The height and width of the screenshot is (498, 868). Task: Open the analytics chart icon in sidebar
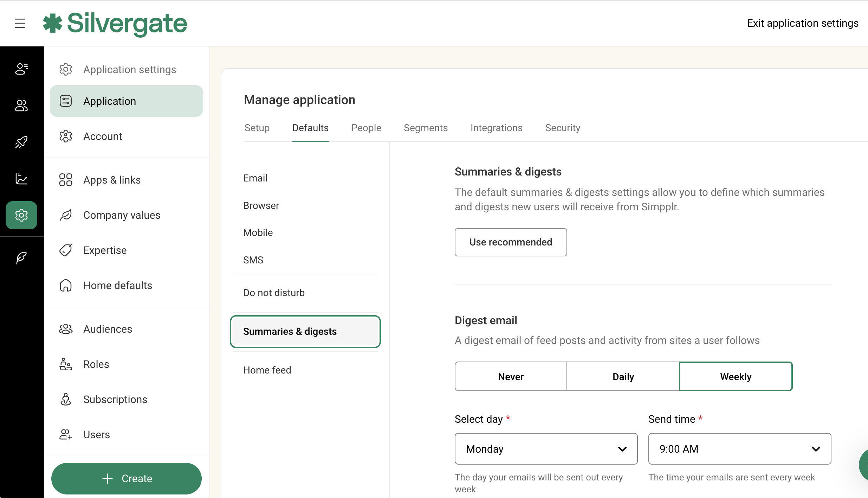(x=21, y=179)
